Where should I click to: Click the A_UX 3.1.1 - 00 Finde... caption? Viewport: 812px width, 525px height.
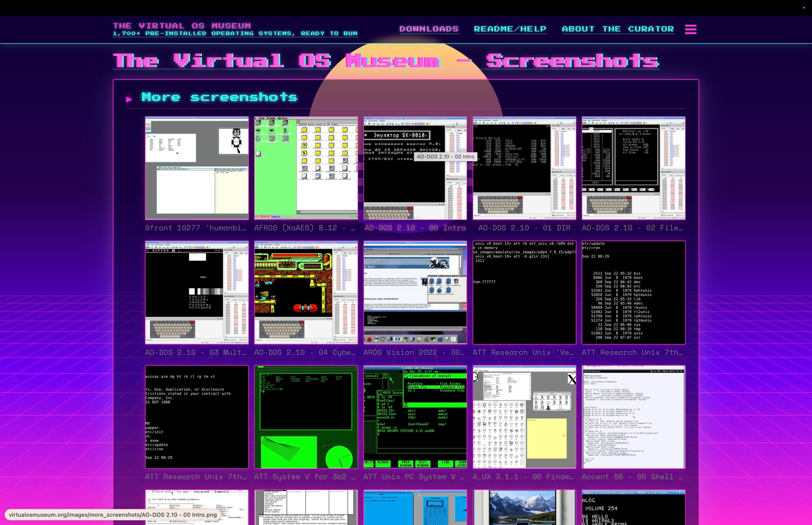[x=523, y=477]
